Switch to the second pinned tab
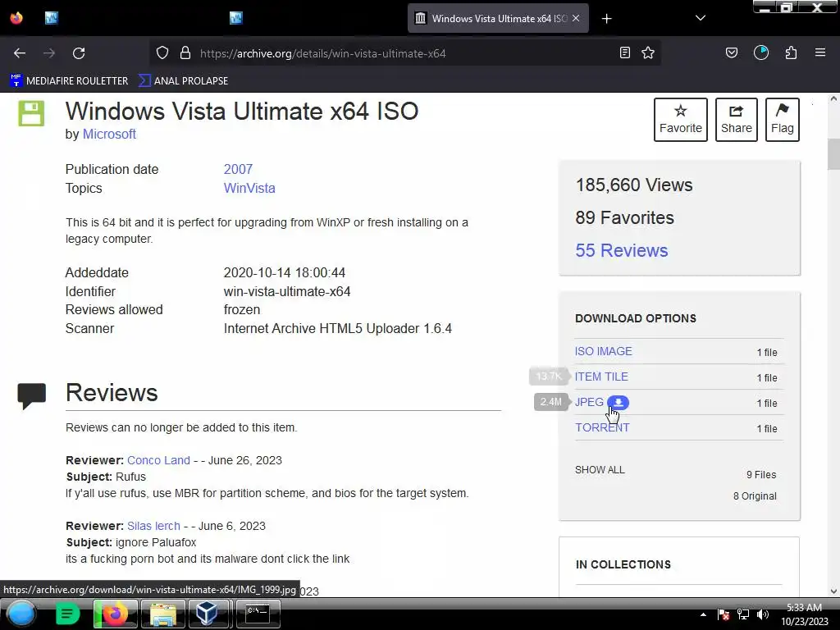Viewport: 840px width, 630px height. click(x=235, y=18)
